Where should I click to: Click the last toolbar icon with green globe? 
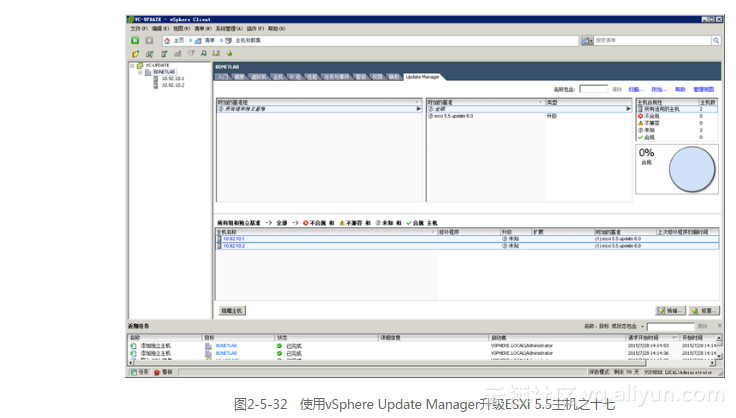coord(229,53)
